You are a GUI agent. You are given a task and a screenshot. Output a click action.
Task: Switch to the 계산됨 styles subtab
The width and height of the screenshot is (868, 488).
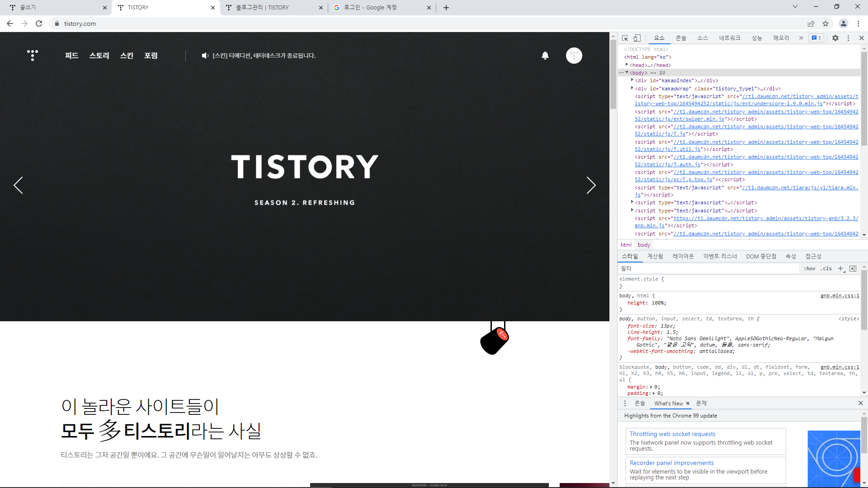tap(655, 256)
